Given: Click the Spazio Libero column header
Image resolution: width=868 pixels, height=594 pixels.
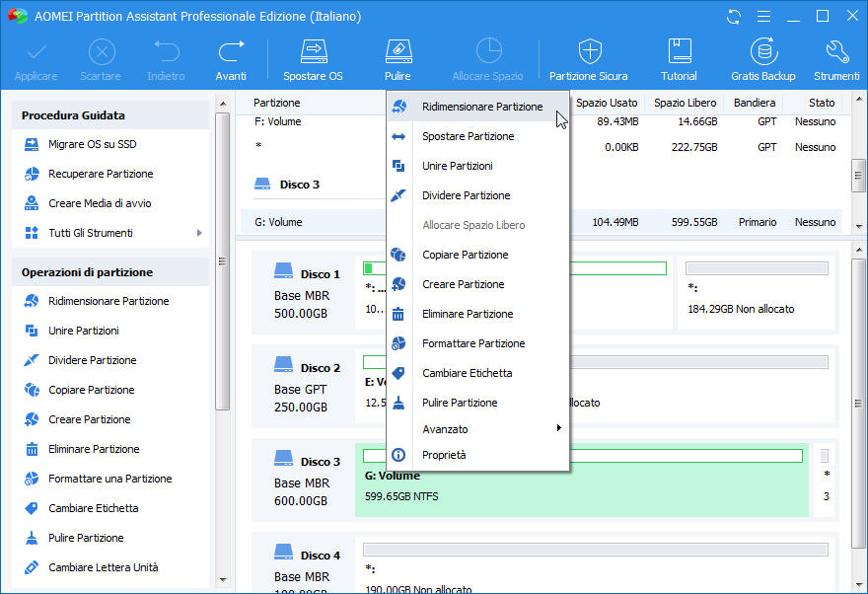Looking at the screenshot, I should 685,103.
